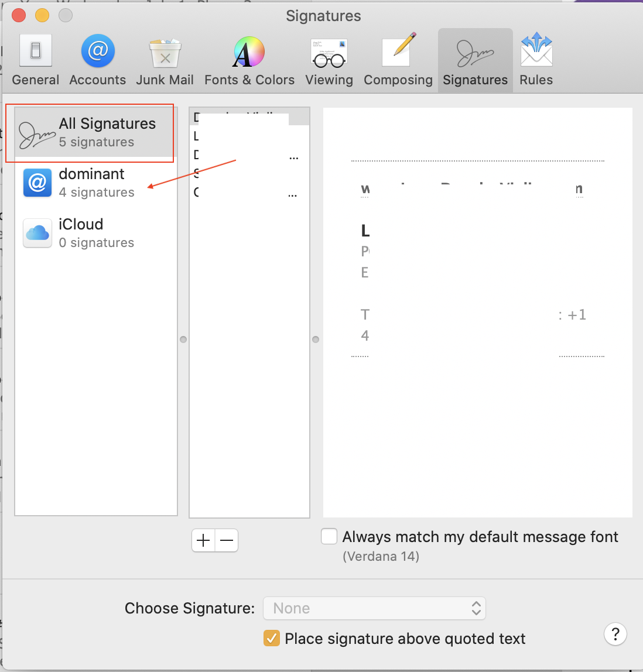Click the left pane divider handle
This screenshot has height=672, width=643.
183,340
